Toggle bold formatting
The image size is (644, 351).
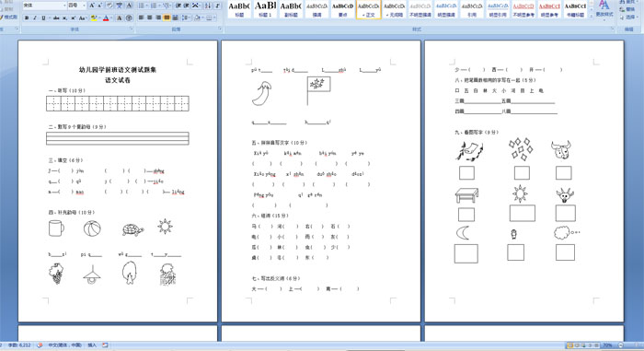click(27, 18)
